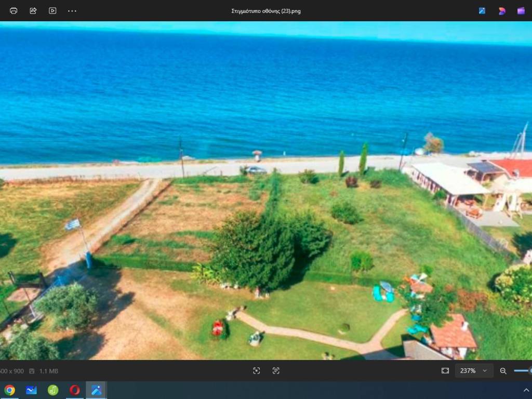
Task: Click the zoom slider track
Action: (x=522, y=370)
